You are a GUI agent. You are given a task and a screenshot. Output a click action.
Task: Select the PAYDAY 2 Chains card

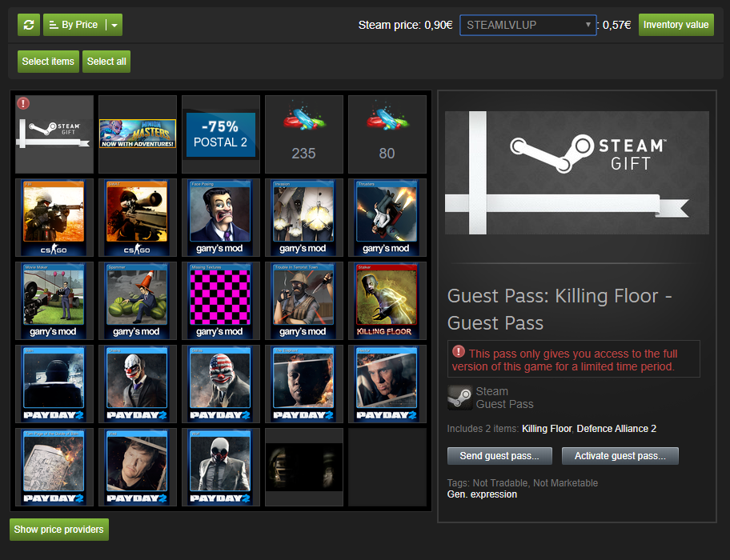click(138, 384)
